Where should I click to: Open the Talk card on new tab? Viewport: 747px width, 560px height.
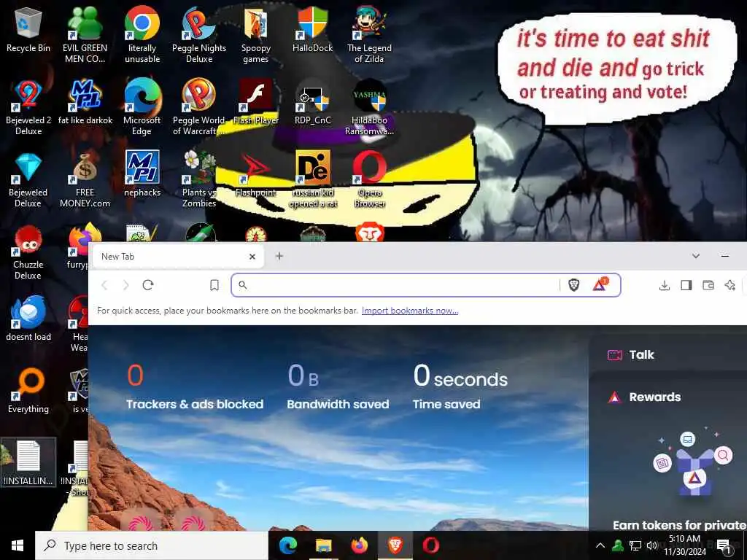[668, 355]
